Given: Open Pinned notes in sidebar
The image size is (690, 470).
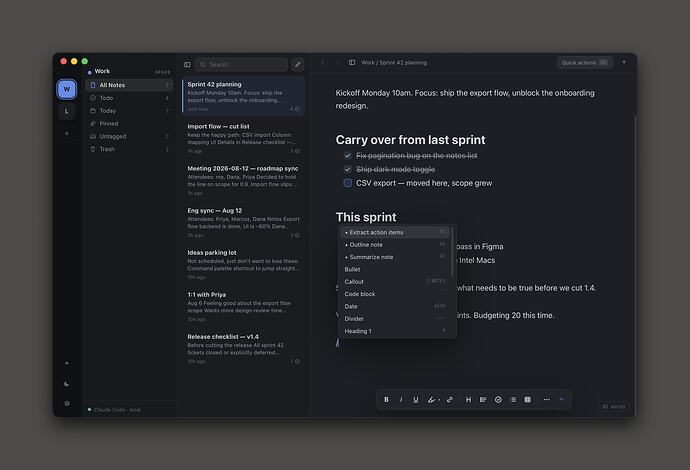Looking at the screenshot, I should pos(129,123).
